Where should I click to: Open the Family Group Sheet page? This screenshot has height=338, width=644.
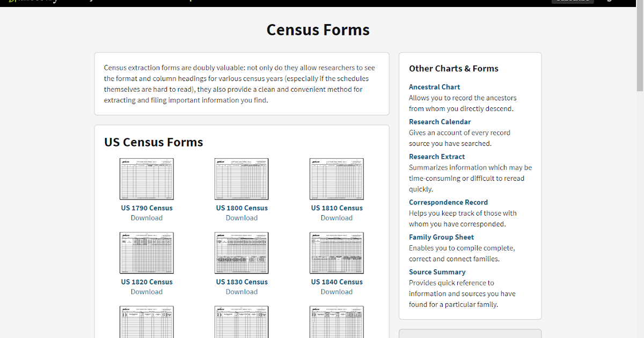(x=441, y=237)
